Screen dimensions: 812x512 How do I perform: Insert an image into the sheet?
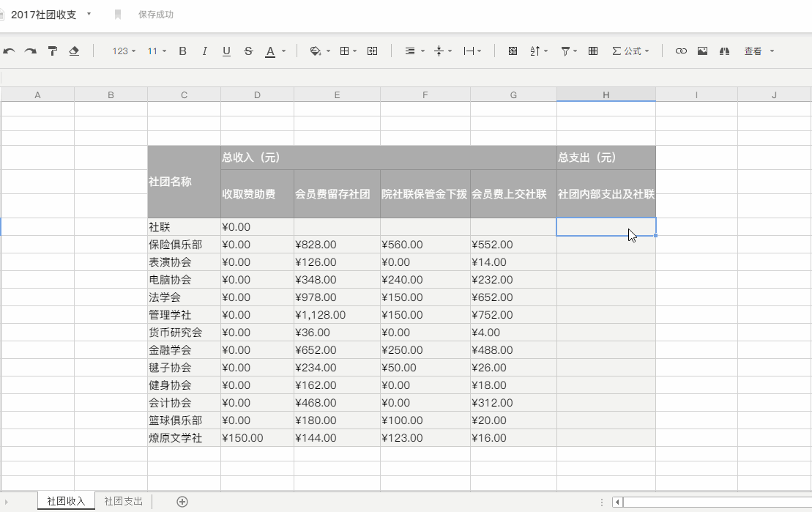tap(703, 51)
